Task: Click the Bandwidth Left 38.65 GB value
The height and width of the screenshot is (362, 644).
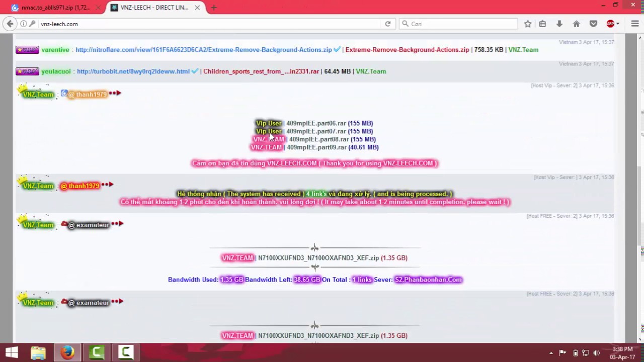Action: (307, 280)
